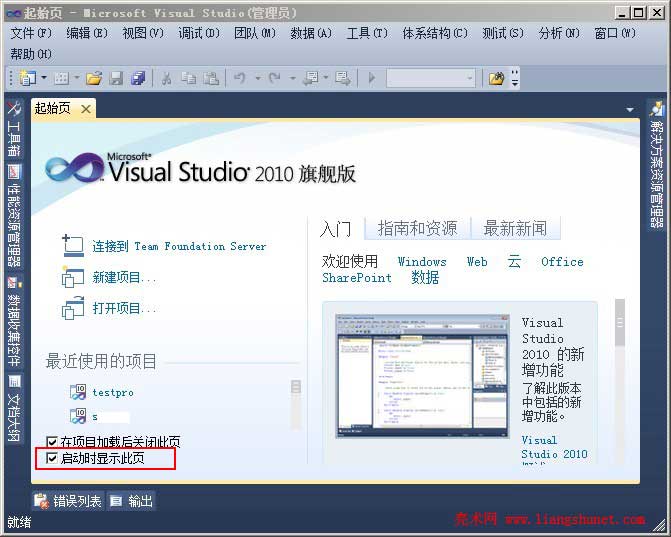Click the Cut scissors icon
671x537 pixels.
(166, 78)
